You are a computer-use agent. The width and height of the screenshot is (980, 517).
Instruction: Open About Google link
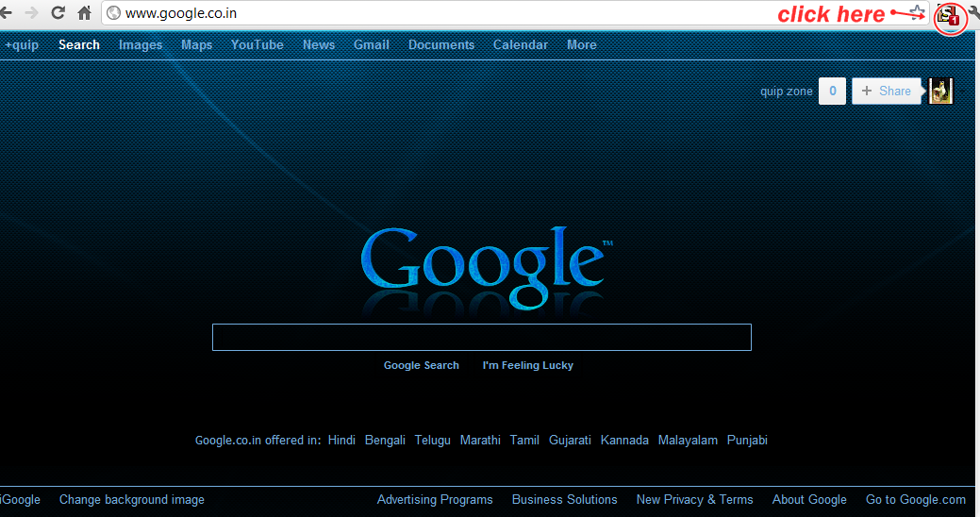coord(809,499)
